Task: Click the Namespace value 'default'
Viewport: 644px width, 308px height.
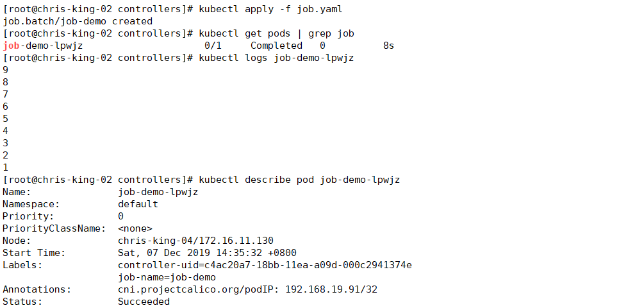Action: (x=138, y=204)
